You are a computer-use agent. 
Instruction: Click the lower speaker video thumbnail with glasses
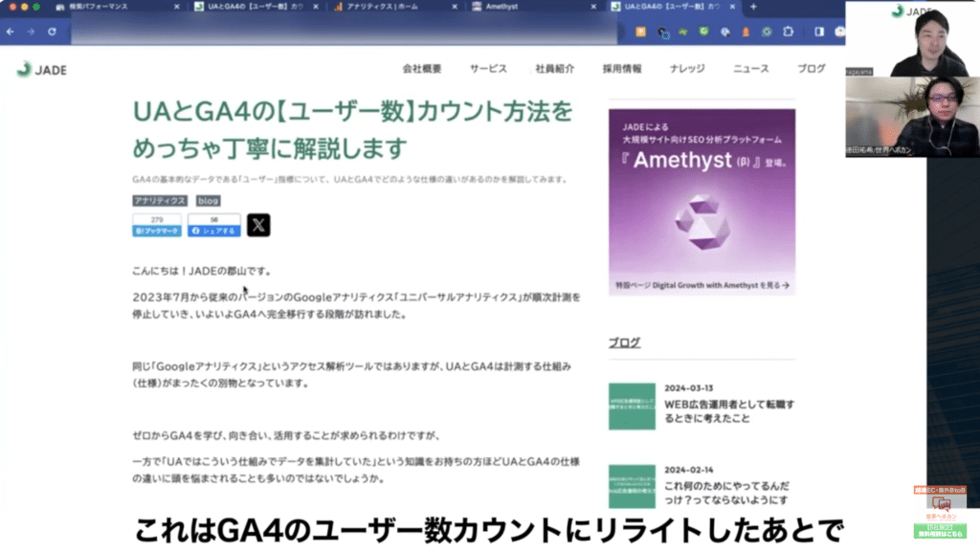click(x=912, y=117)
